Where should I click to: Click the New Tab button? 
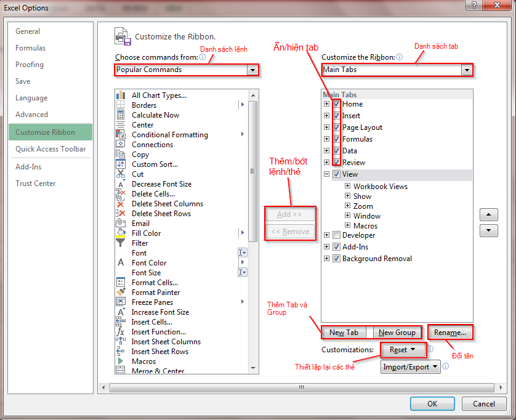(344, 333)
